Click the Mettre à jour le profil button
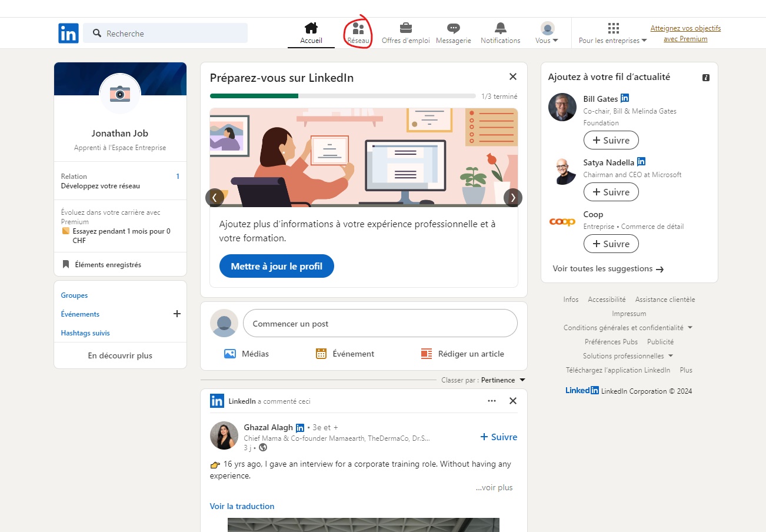The height and width of the screenshot is (532, 766). 277,266
